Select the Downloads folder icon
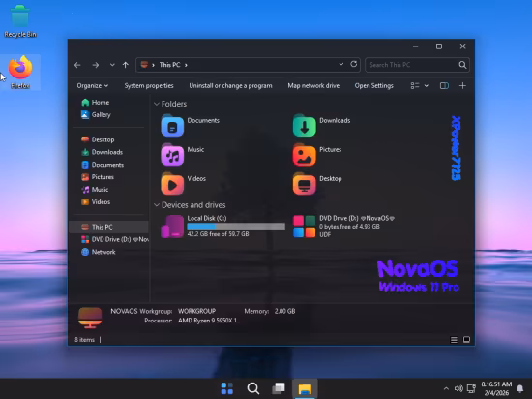The width and height of the screenshot is (532, 399). coord(305,126)
